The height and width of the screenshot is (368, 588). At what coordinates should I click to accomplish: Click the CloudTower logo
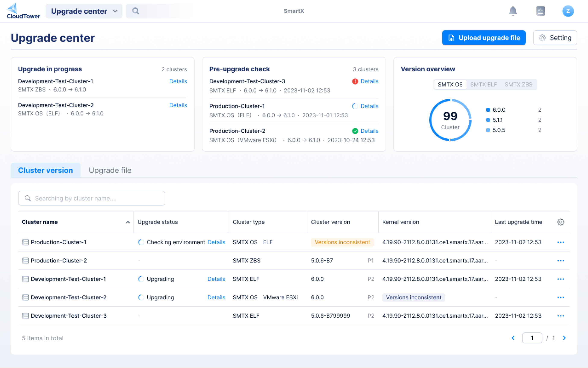[23, 11]
